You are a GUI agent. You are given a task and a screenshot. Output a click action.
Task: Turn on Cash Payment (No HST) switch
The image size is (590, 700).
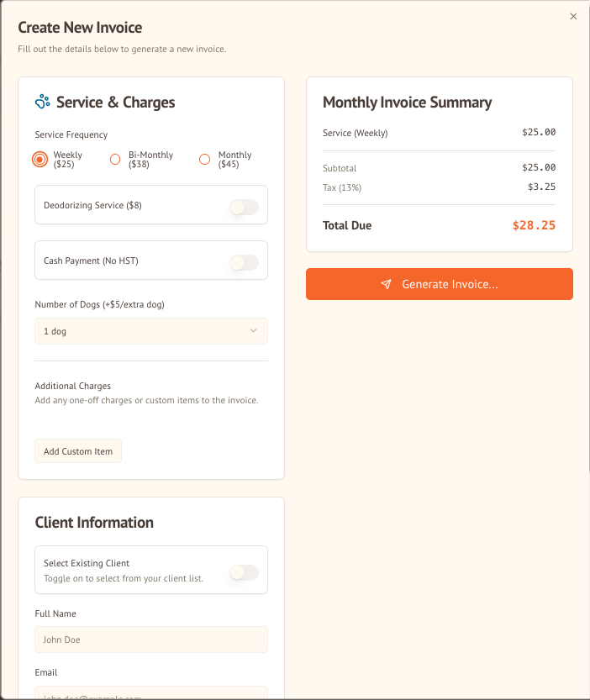tap(244, 263)
